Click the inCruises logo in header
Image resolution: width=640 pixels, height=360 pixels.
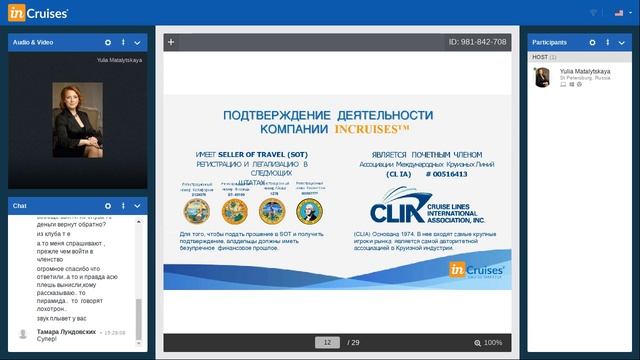tap(38, 13)
